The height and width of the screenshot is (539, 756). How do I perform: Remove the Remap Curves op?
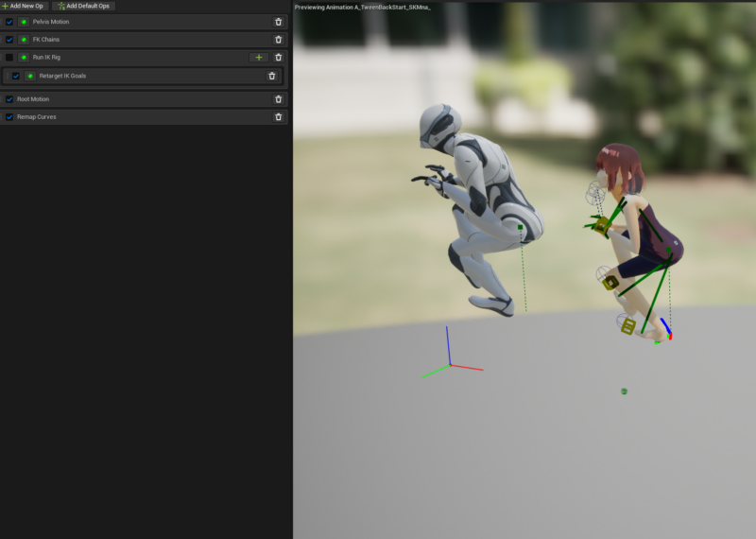[278, 117]
